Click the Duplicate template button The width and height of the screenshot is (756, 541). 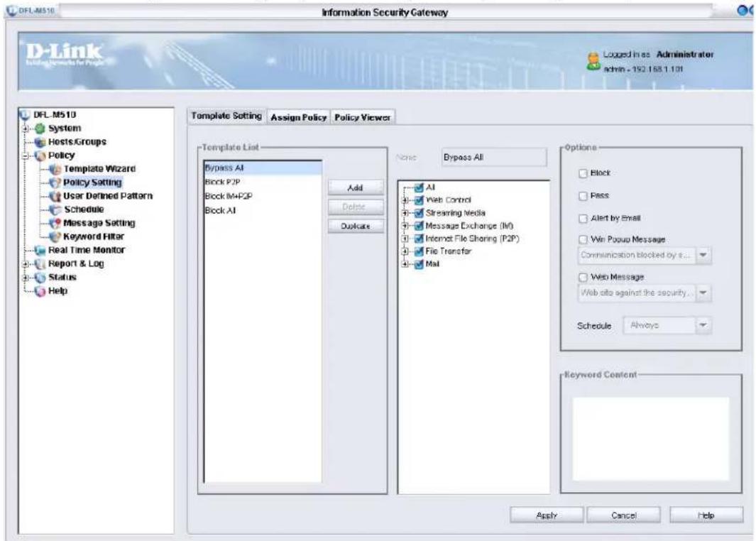[356, 226]
